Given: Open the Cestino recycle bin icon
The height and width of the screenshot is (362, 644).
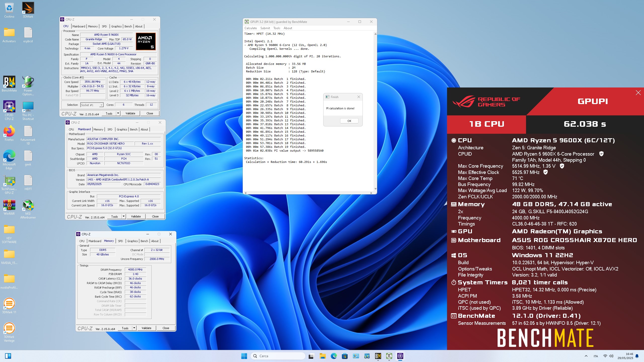Looking at the screenshot, I should 9,10.
